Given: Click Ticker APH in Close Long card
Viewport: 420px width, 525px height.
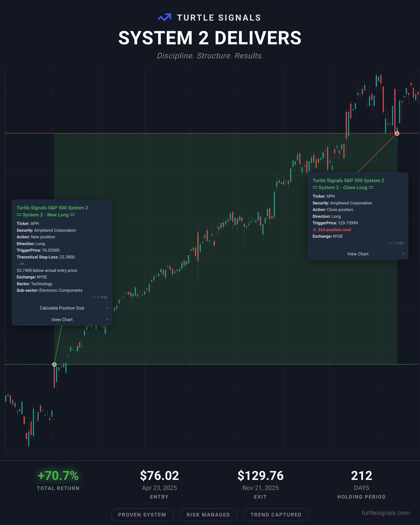Looking at the screenshot, I should [324, 196].
